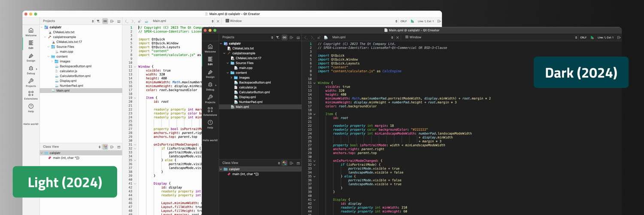The height and width of the screenshot is (215, 644).
Task: Select Edit mode in dark window sidebar
Action: coord(210,61)
